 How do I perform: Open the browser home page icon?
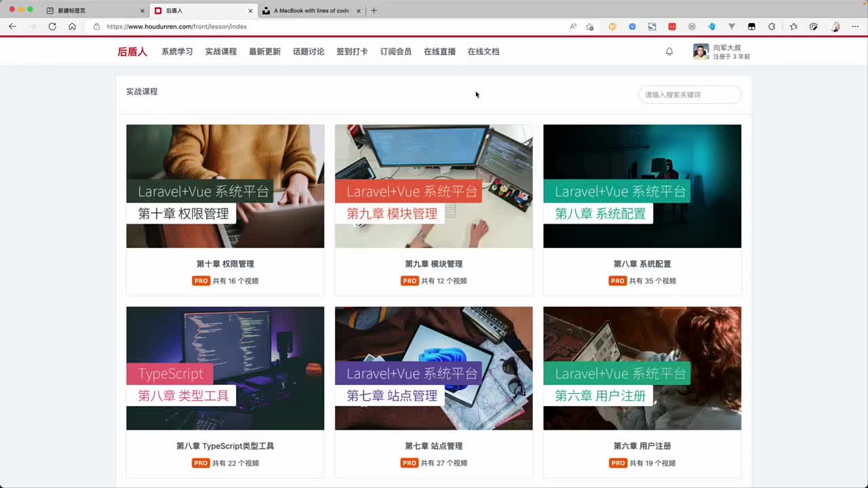click(x=72, y=26)
